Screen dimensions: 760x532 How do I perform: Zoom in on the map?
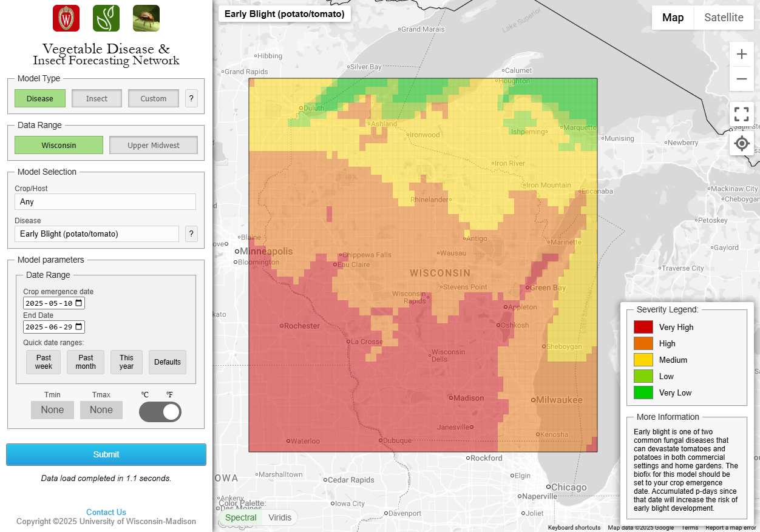[741, 55]
